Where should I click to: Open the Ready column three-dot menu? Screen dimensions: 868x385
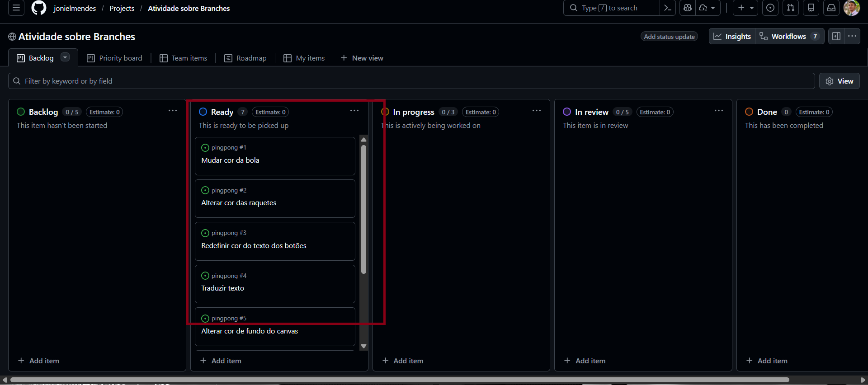[x=354, y=111]
